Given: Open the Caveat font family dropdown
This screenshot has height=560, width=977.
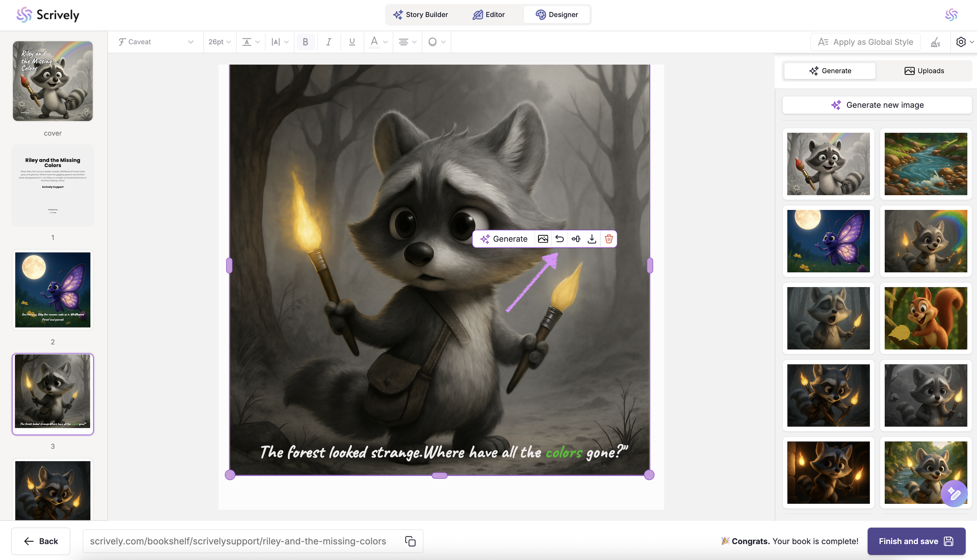Looking at the screenshot, I should (156, 42).
